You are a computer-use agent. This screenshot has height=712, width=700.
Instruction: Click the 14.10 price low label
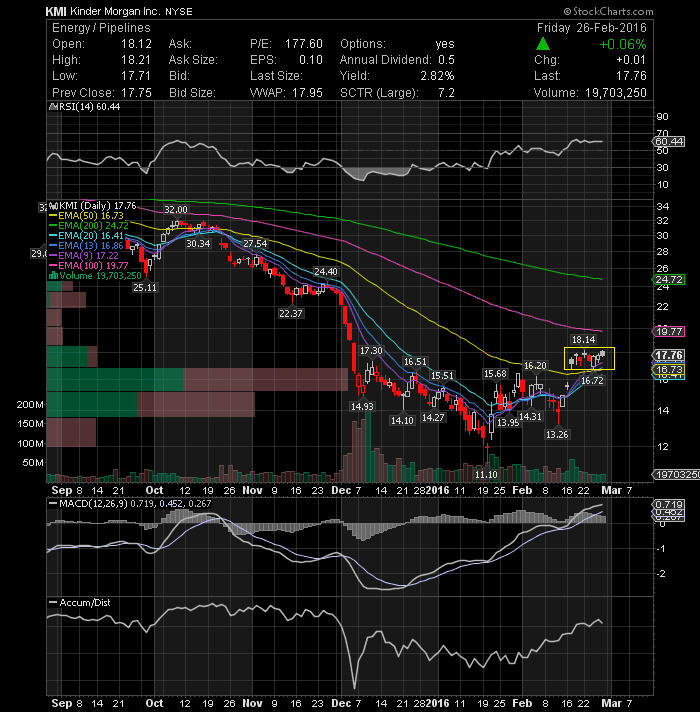point(402,421)
